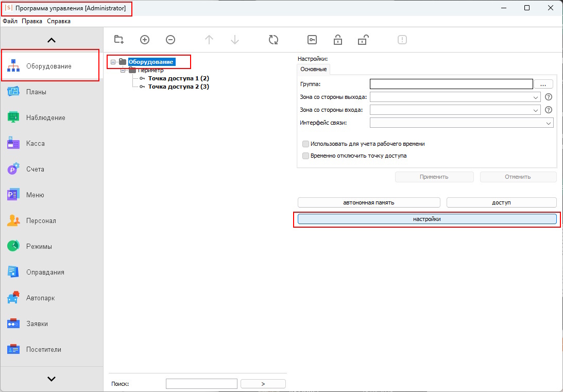Image resolution: width=563 pixels, height=392 pixels.
Task: Open the Режимы sidebar section
Action: tap(52, 247)
